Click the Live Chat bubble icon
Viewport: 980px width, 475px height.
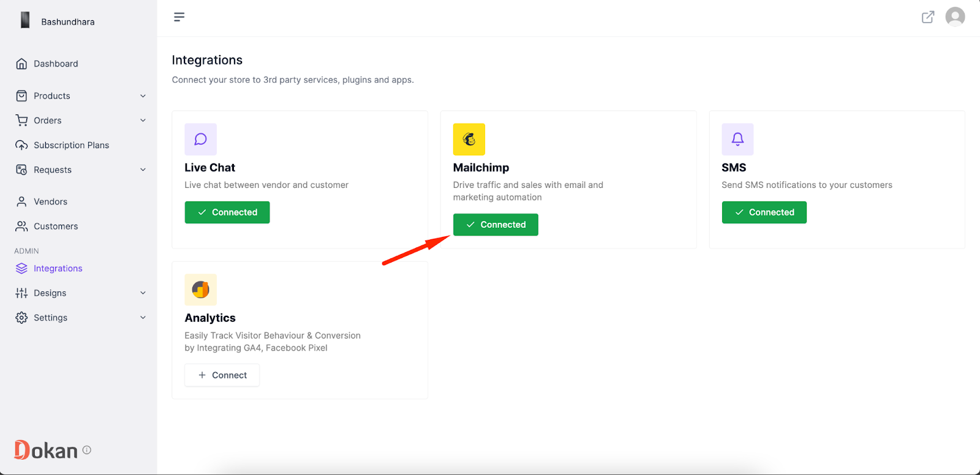pos(200,140)
